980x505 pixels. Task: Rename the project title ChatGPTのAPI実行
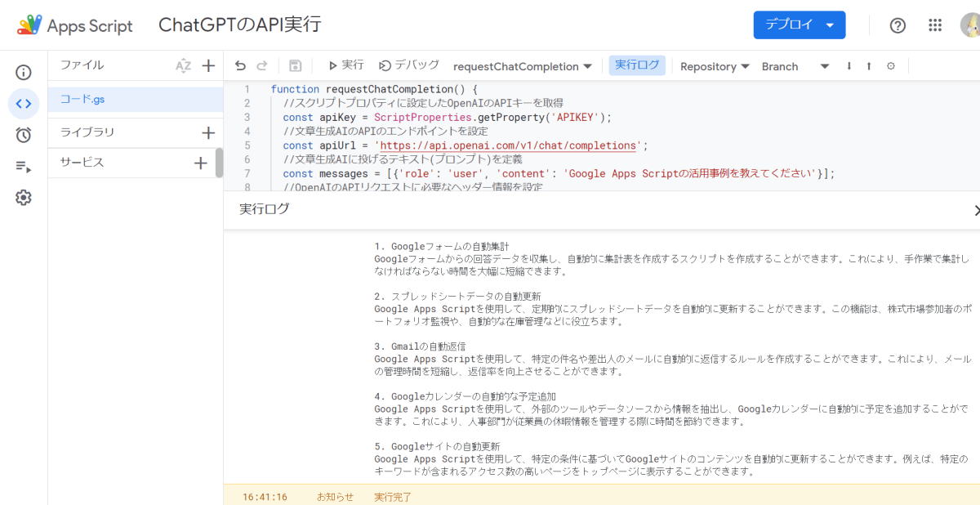(x=239, y=25)
